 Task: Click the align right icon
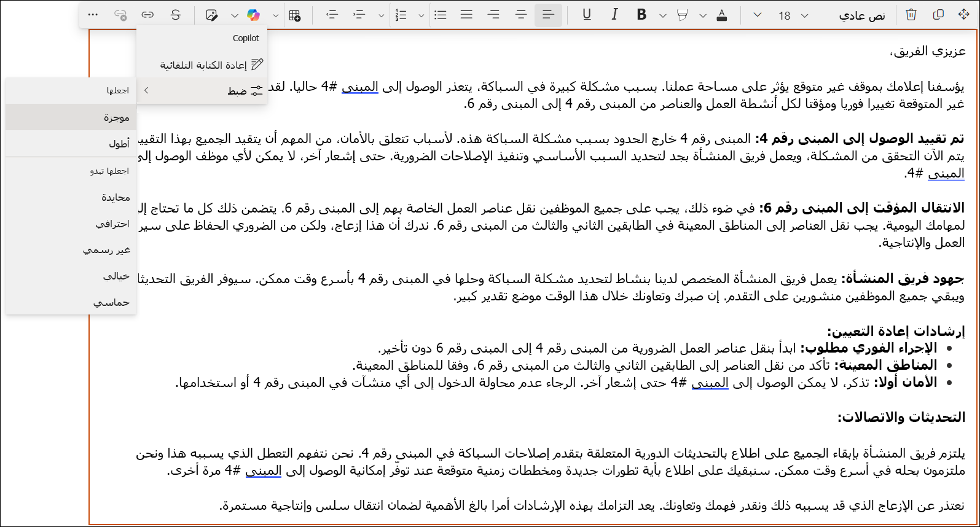[x=493, y=15]
